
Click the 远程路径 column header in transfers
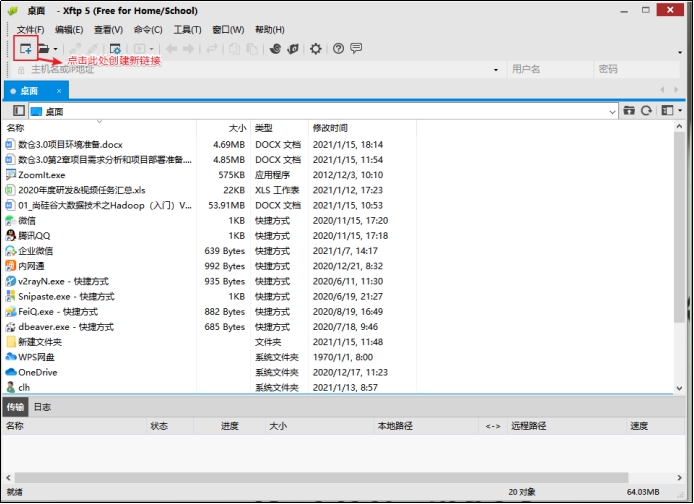(567, 426)
